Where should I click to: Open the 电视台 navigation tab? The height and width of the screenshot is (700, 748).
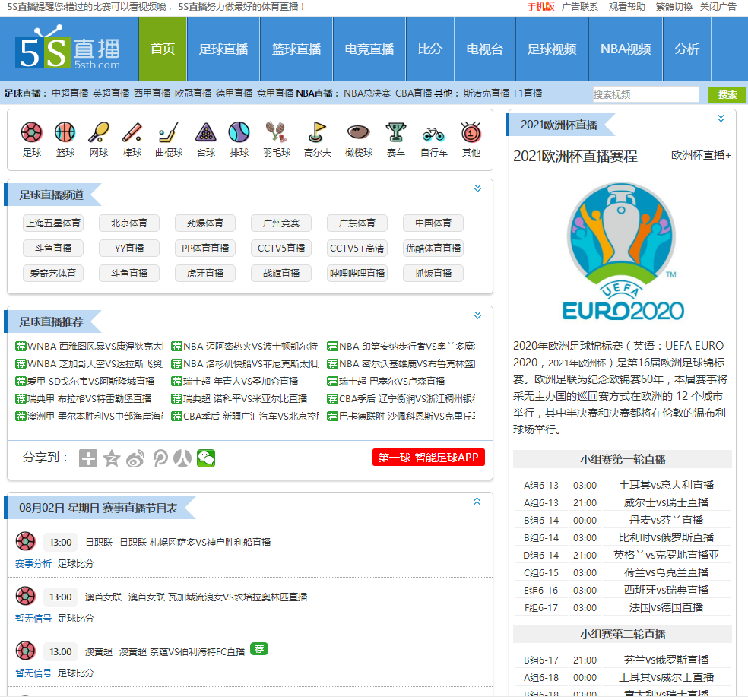point(485,49)
